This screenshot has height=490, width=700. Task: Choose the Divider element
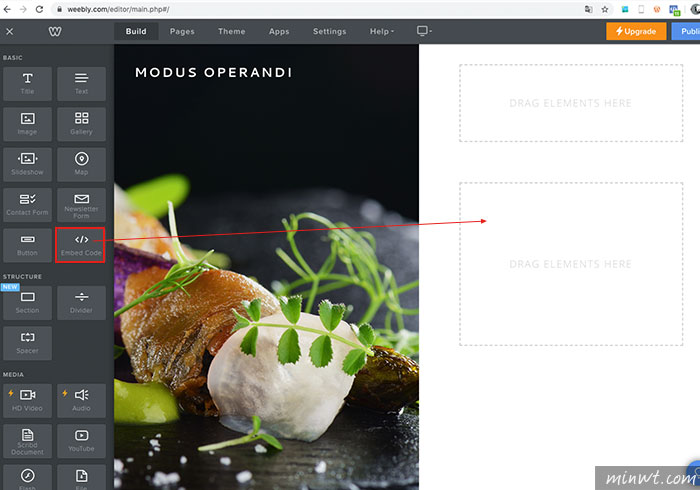pyautogui.click(x=81, y=303)
